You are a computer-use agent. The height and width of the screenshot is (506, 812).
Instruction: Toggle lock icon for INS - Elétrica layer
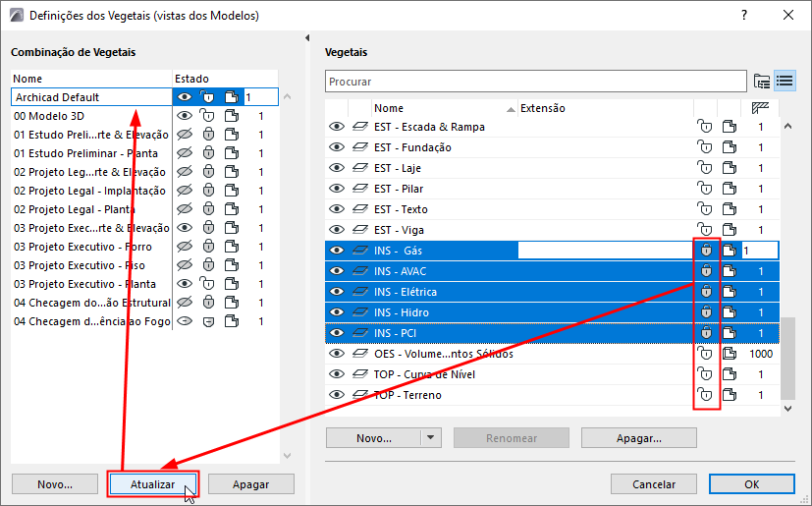coord(706,292)
